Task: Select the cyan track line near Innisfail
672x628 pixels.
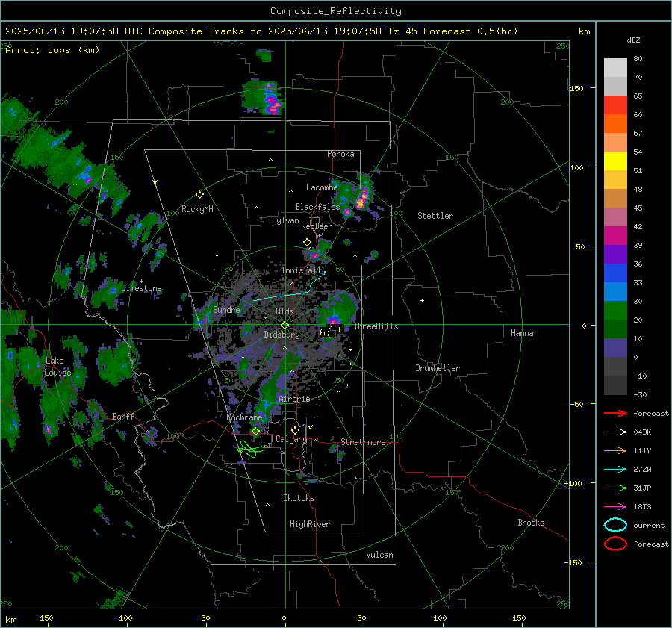Action: [290, 286]
